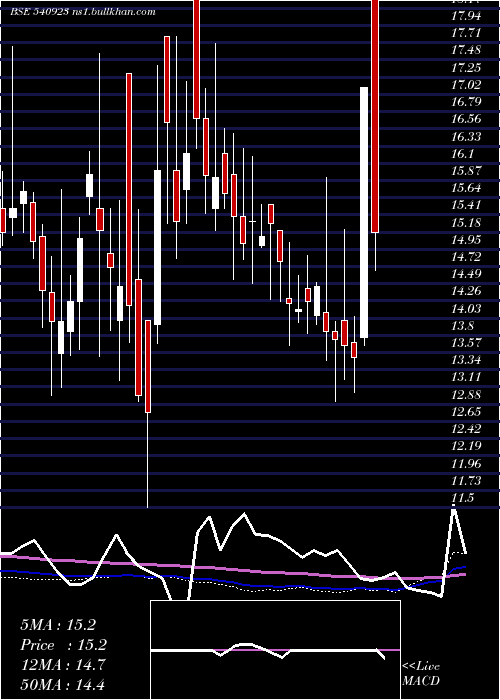Click the 14.95 price axis label
The image size is (500, 700).
point(466,240)
